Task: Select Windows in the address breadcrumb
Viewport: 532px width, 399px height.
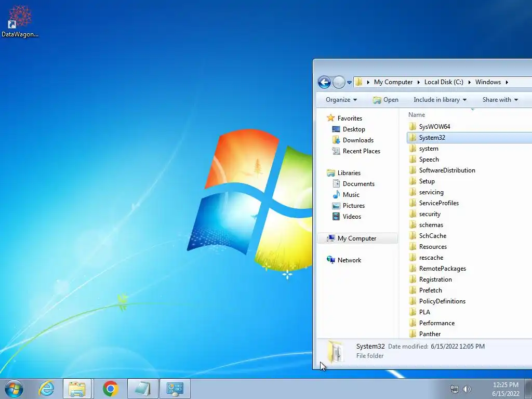Action: click(x=488, y=82)
